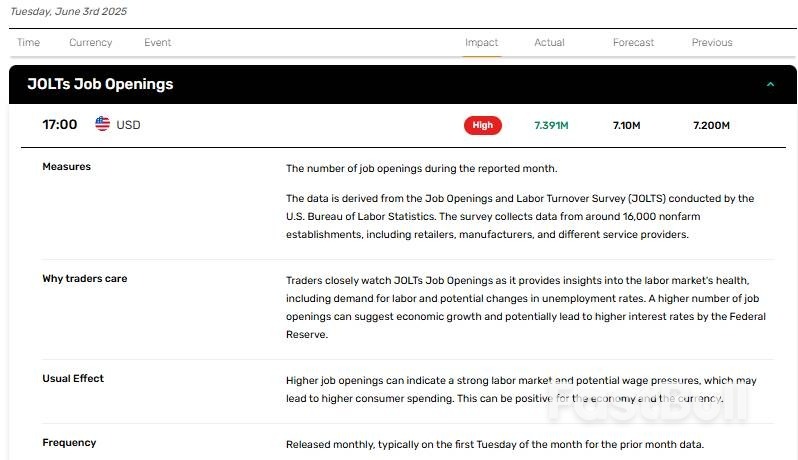Click the 7.200M previous value

click(711, 126)
